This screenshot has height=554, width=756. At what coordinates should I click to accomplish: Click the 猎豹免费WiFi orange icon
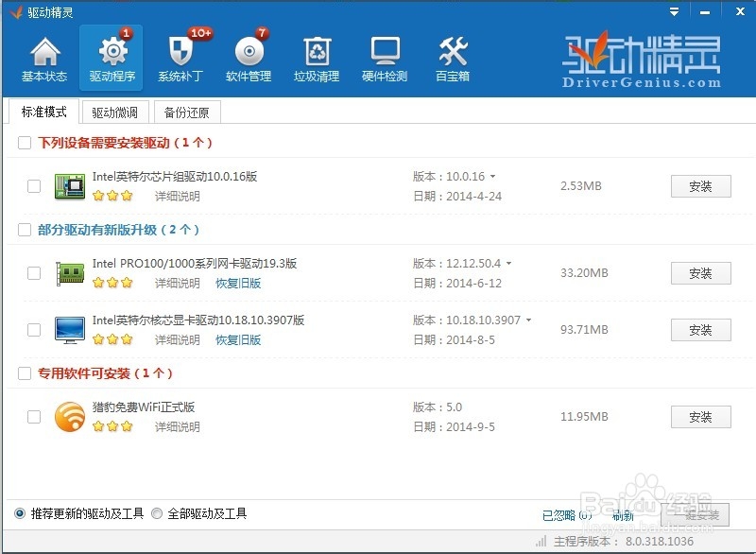pos(70,417)
